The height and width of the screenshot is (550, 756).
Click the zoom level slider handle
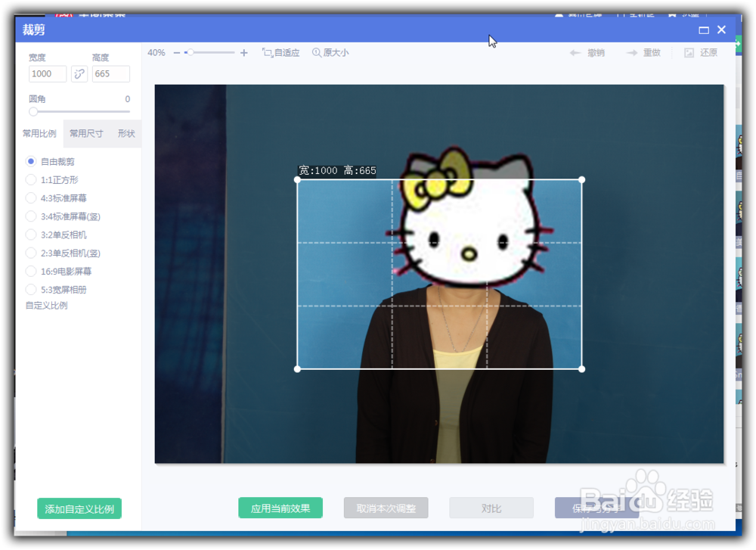(191, 52)
